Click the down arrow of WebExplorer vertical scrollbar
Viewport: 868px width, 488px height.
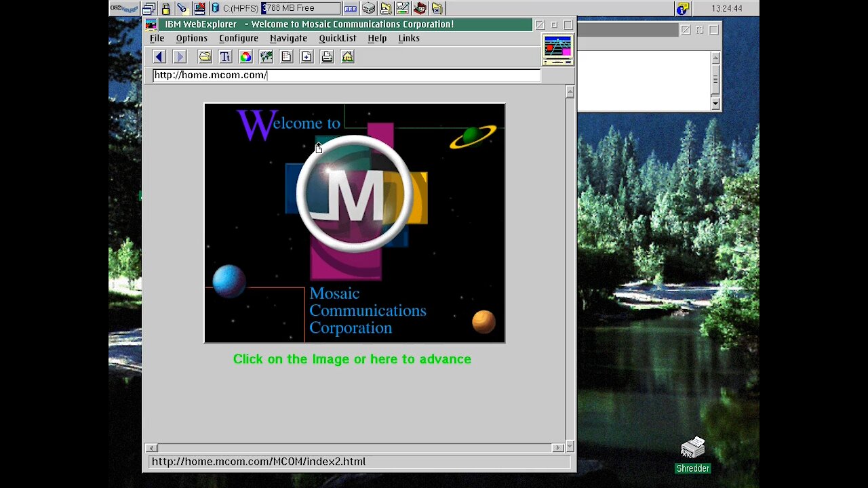pos(570,446)
